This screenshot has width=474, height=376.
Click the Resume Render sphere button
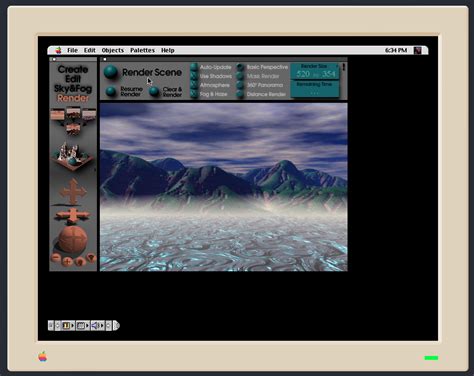(111, 91)
